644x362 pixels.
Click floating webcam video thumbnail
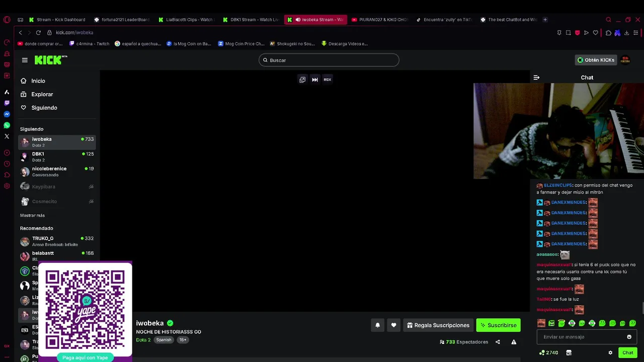click(558, 131)
